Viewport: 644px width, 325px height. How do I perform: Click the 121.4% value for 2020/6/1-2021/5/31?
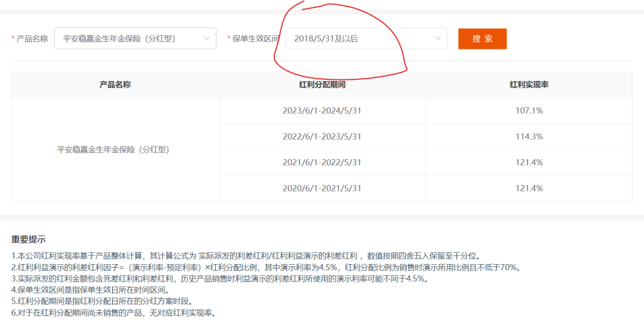click(529, 188)
